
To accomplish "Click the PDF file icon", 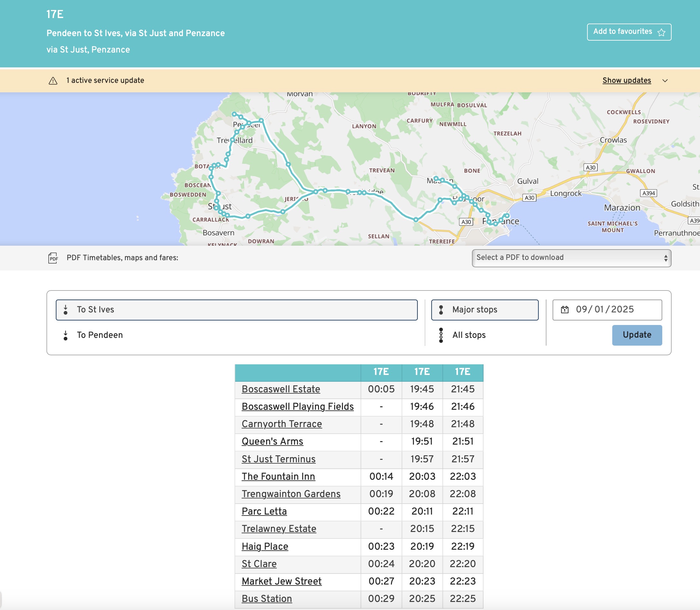I will click(53, 258).
